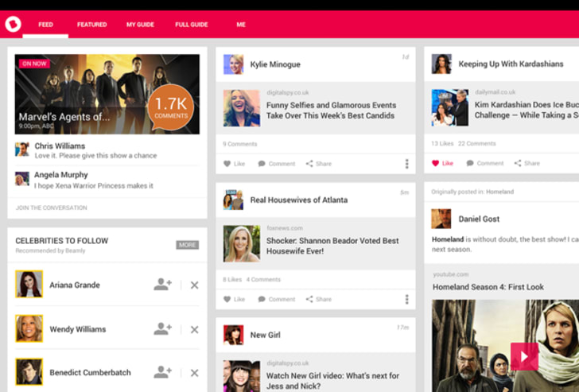Open the Homeland link in Originally posted
Viewport: 579px width, 392px height.
(499, 192)
